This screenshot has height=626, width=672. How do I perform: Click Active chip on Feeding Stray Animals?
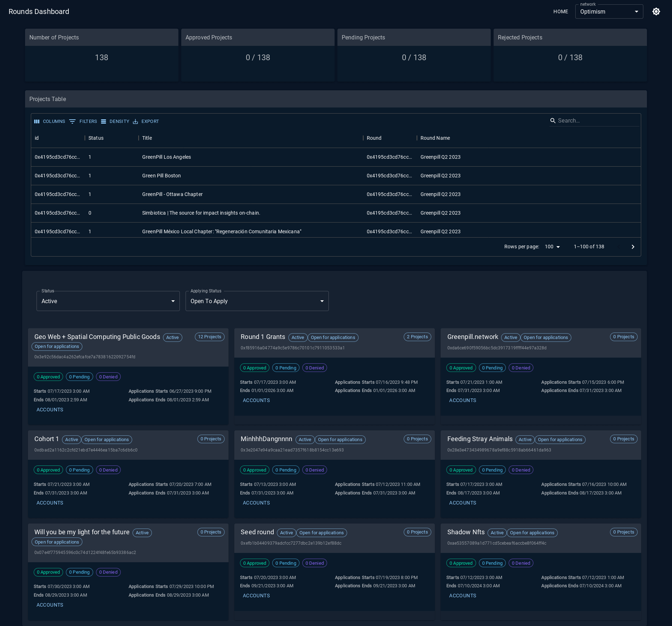pyautogui.click(x=525, y=440)
